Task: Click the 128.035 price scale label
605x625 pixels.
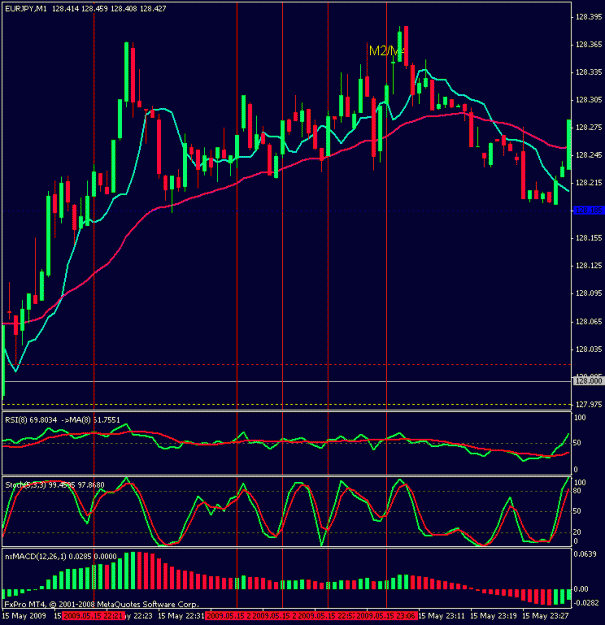Action: pyautogui.click(x=588, y=349)
